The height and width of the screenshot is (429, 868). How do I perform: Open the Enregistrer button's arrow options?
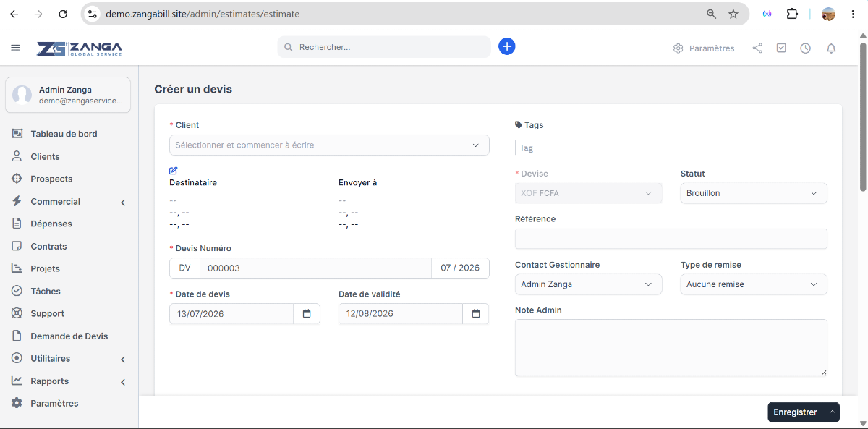(832, 412)
